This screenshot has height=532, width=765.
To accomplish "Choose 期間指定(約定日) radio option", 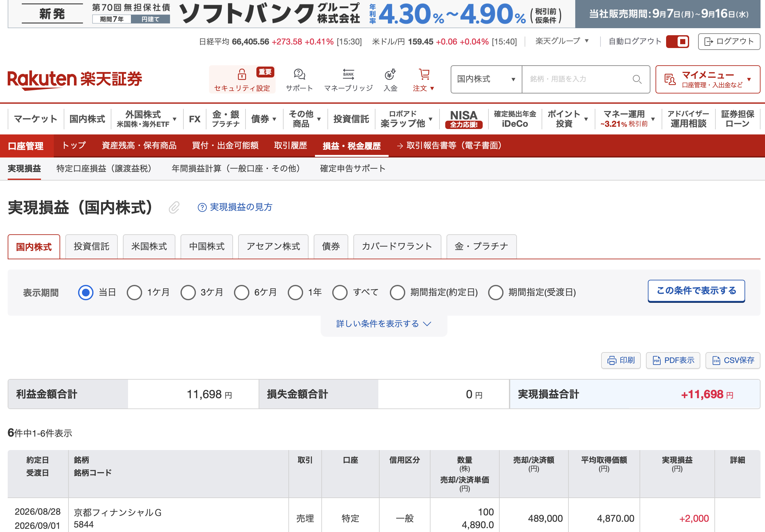I will point(398,293).
